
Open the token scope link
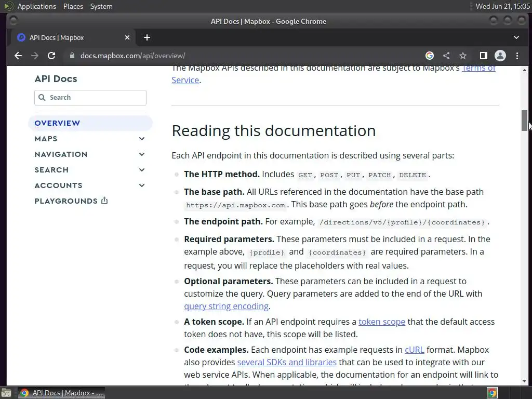382,322
